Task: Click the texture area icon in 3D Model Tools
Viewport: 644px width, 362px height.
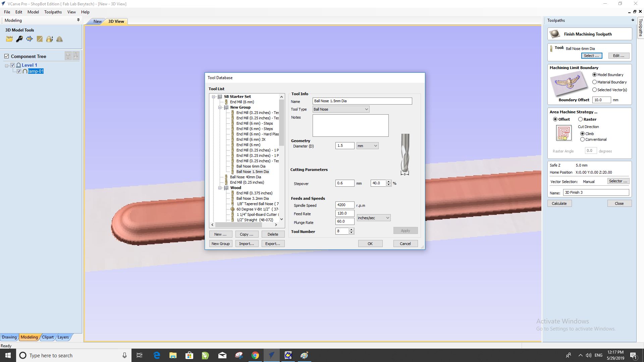Action: tap(40, 39)
